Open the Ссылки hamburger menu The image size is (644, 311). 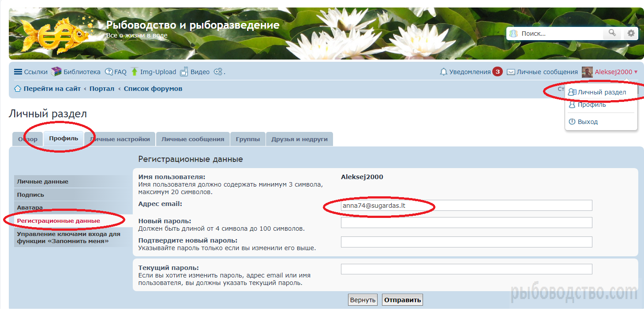[x=18, y=72]
